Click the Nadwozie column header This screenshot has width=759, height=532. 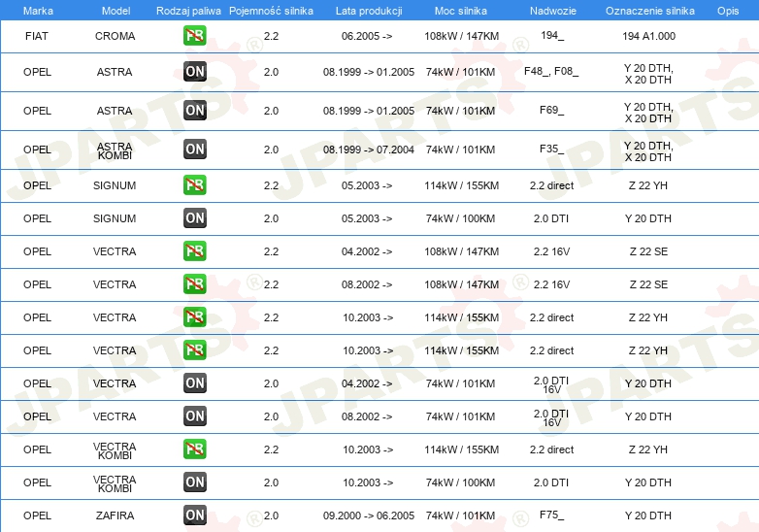pos(553,11)
